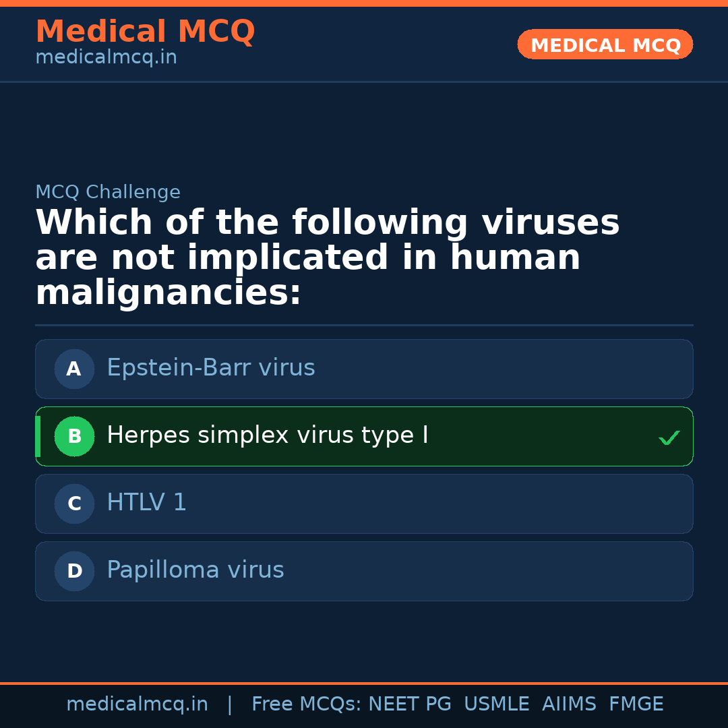The height and width of the screenshot is (728, 728).
Task: Open the Medical MCQ title heading
Action: click(x=145, y=32)
